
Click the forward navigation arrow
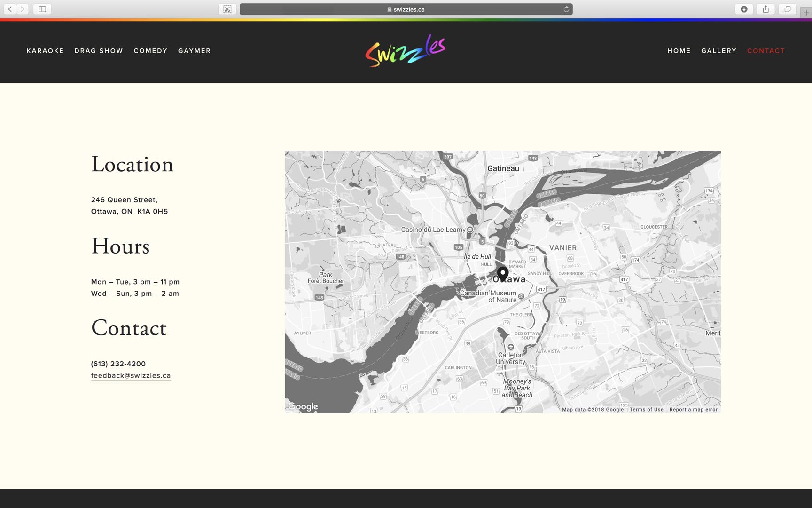click(x=23, y=8)
